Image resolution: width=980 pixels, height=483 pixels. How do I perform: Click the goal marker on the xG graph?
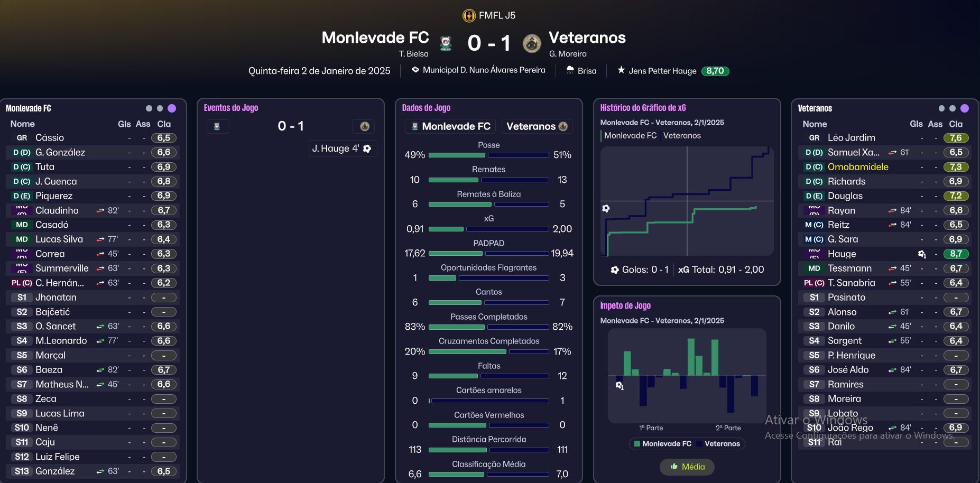tap(606, 209)
